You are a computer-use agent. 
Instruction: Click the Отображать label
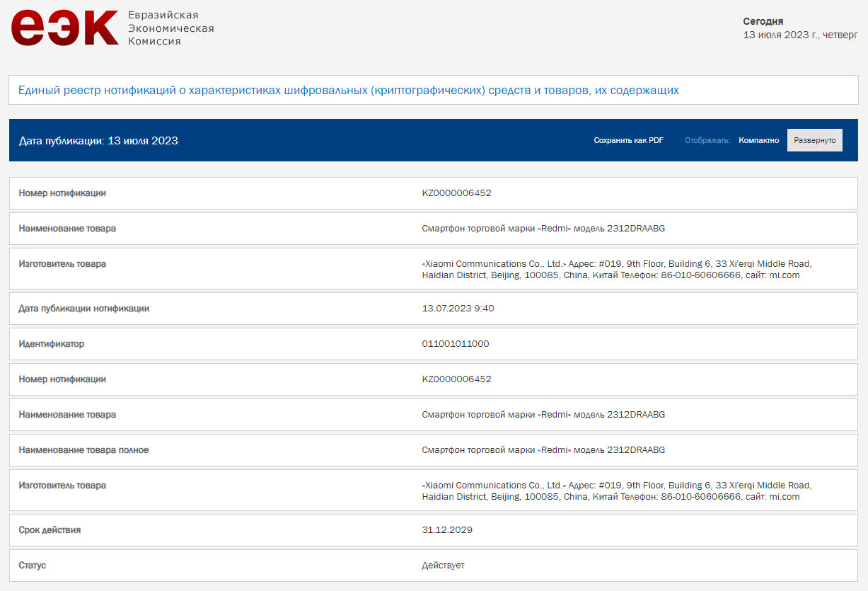click(x=707, y=140)
